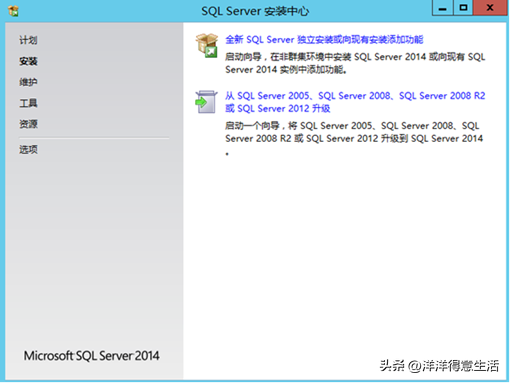Maximize the SQL Server 安装中心 window
Viewport: 510px width, 383px height.
coord(463,8)
